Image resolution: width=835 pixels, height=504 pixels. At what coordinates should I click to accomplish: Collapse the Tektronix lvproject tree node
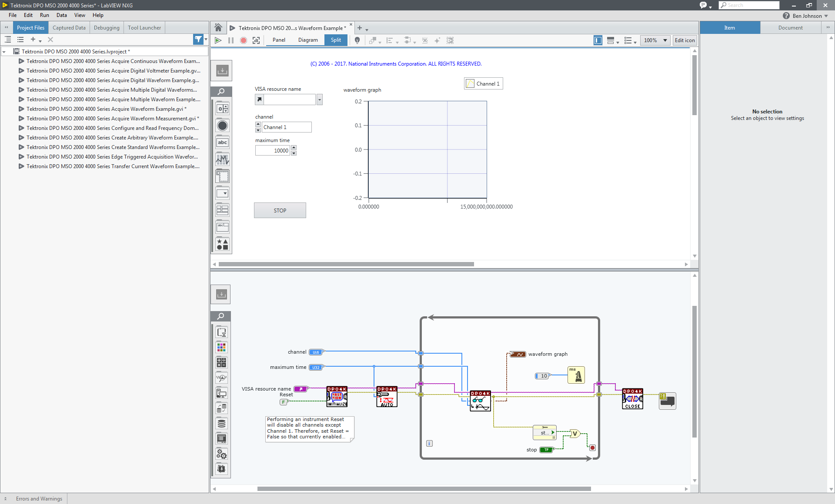click(4, 52)
